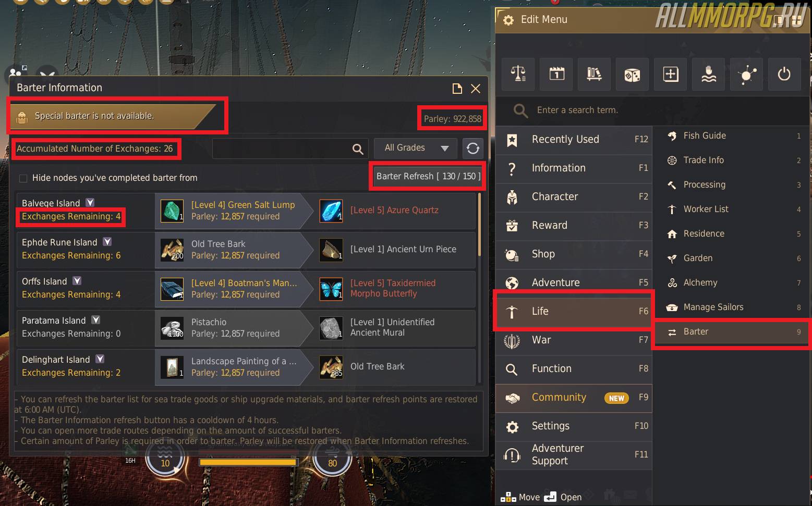Click the calendar icon in top toolbar
This screenshot has width=812, height=506.
[556, 74]
